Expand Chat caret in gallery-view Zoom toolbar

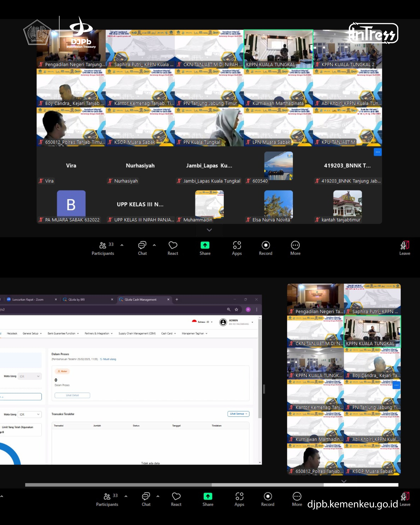coord(154,245)
